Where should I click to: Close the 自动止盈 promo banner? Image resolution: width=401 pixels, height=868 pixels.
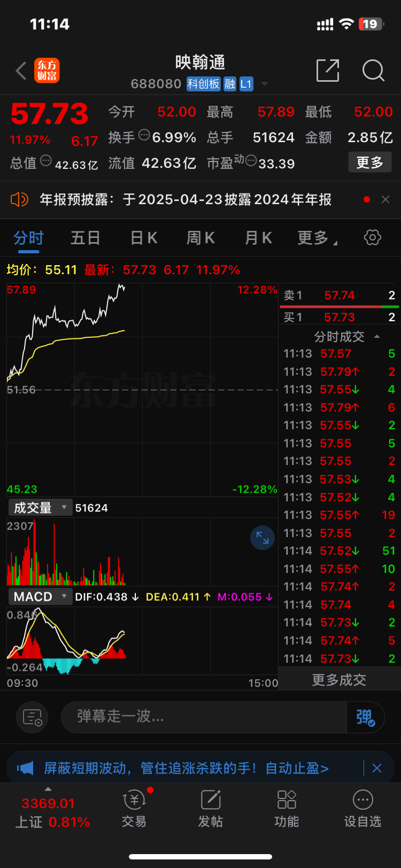[377, 768]
